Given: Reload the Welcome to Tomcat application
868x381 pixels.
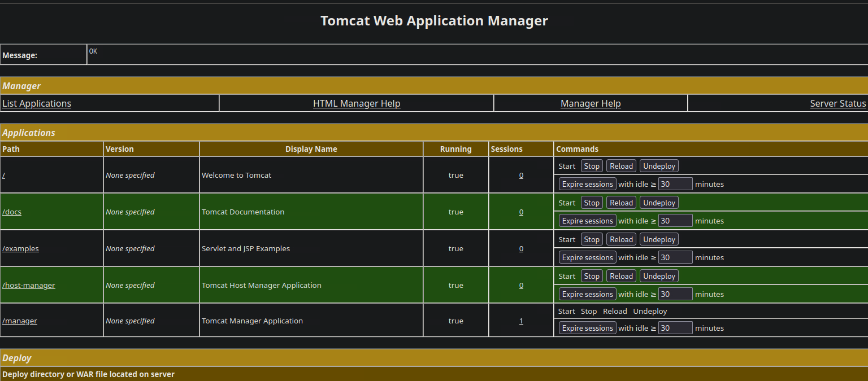Looking at the screenshot, I should coord(621,166).
